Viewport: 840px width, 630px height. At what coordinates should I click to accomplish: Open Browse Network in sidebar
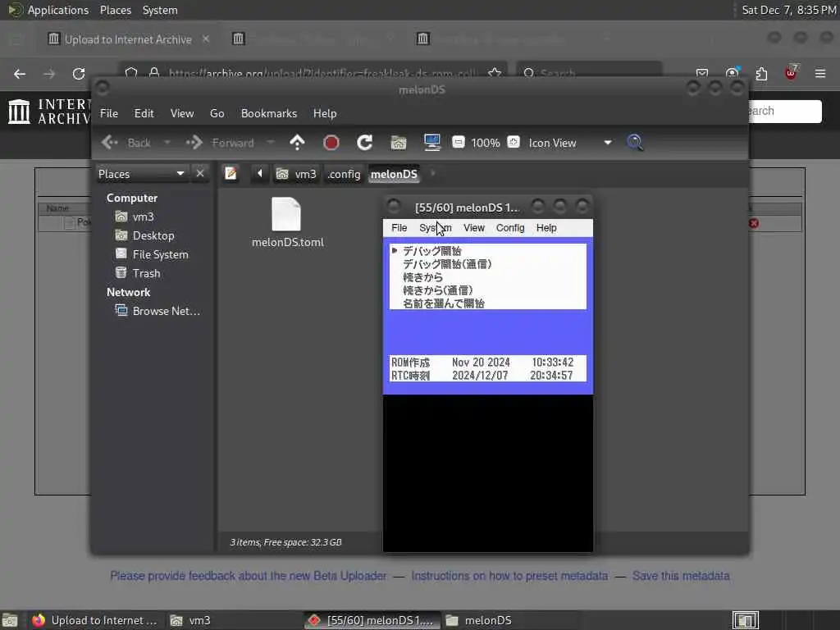tap(166, 311)
